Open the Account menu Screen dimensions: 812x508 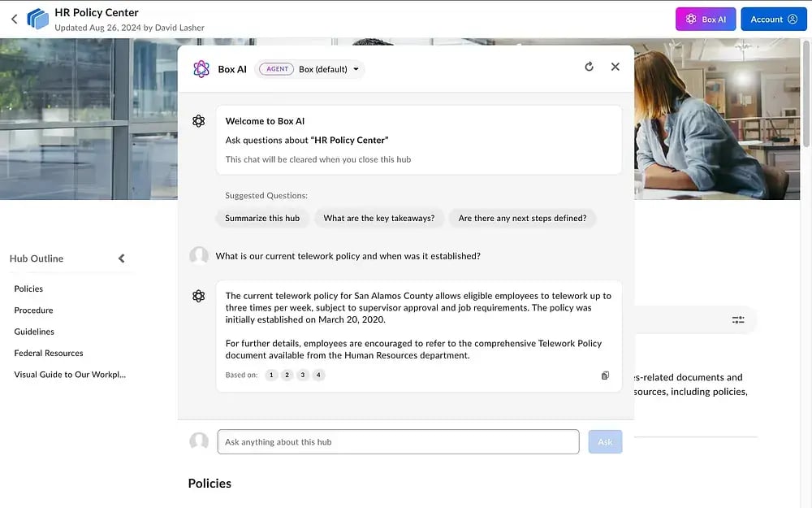coord(774,20)
